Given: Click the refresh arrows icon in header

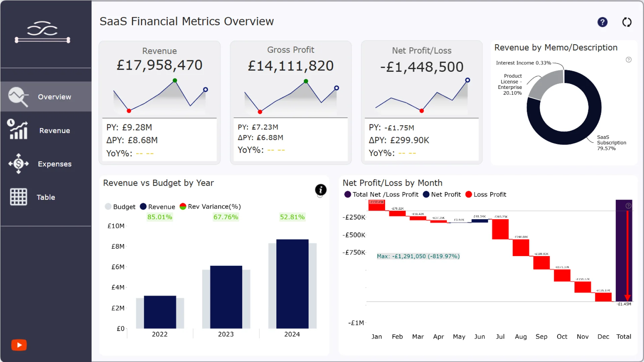Looking at the screenshot, I should 627,22.
